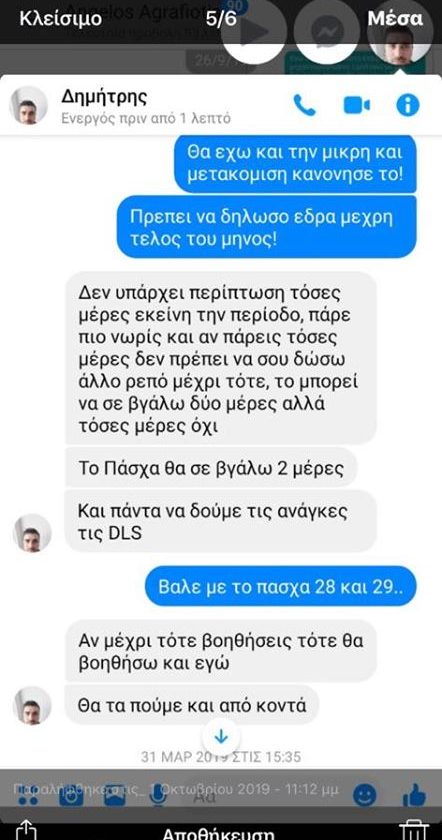Screen dimensions: 442x840
Task: Tap the Μέσα label at top right
Action: [x=395, y=18]
